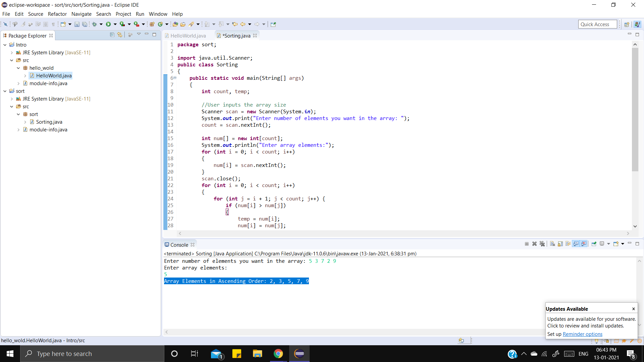Image resolution: width=644 pixels, height=362 pixels.
Task: Open the Refactor menu
Action: coord(57,14)
